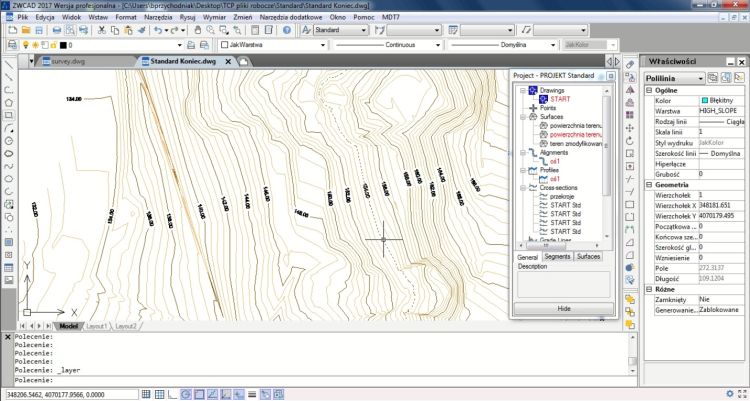The image size is (750, 401).
Task: Click the Mirror tool in the modify toolbar
Action: coord(630,90)
